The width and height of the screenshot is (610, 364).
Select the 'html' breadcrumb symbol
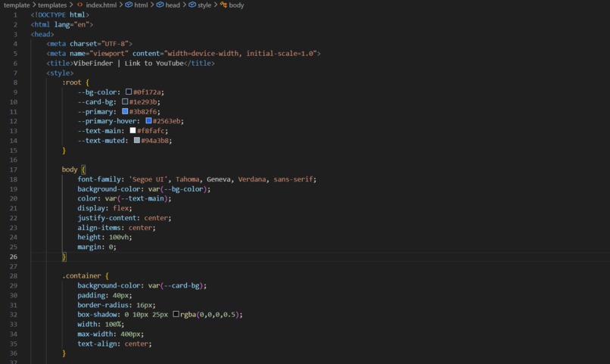point(141,5)
